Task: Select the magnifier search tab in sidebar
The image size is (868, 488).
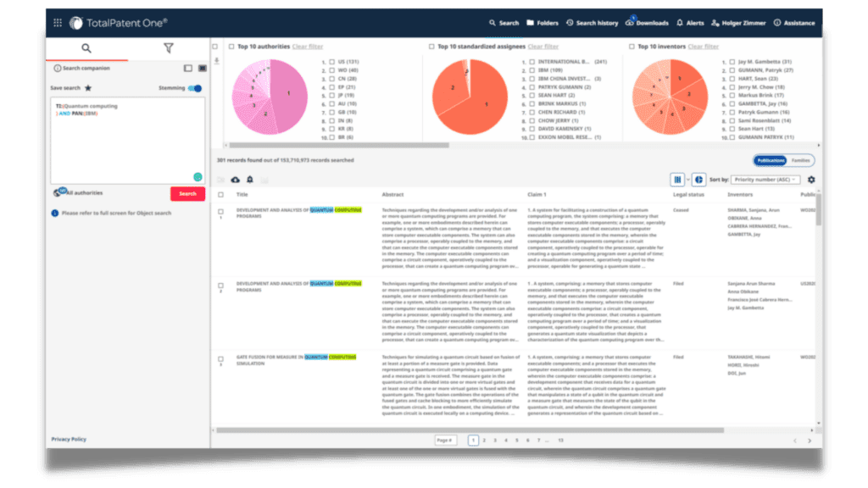Action: [86, 48]
